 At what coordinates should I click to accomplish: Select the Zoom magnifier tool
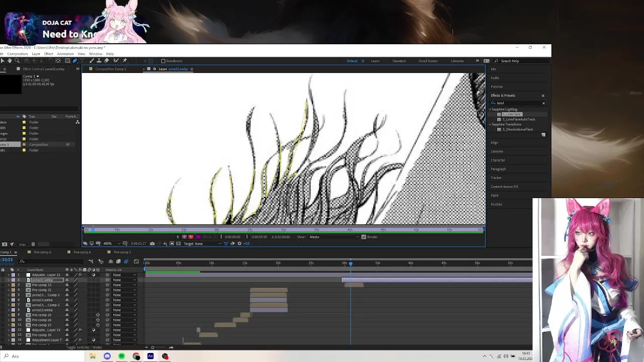17,60
